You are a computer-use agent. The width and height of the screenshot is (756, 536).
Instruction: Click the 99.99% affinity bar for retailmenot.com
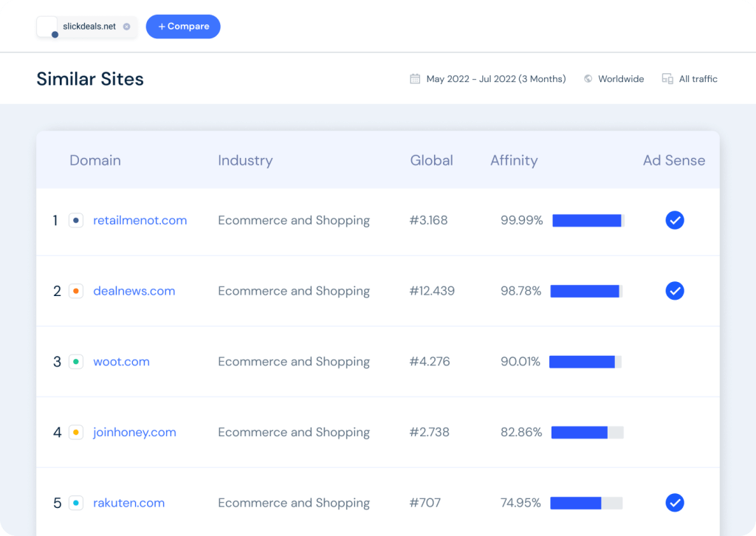[x=588, y=220]
